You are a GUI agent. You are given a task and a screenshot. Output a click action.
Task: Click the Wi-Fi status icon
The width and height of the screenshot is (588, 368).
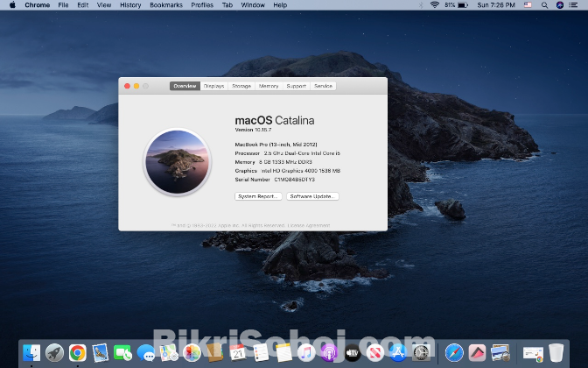tap(434, 5)
